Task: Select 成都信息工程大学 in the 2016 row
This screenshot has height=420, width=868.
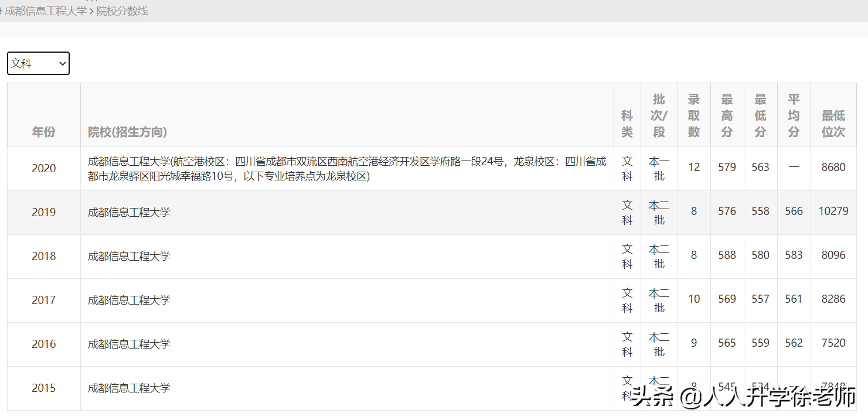Action: (x=129, y=344)
